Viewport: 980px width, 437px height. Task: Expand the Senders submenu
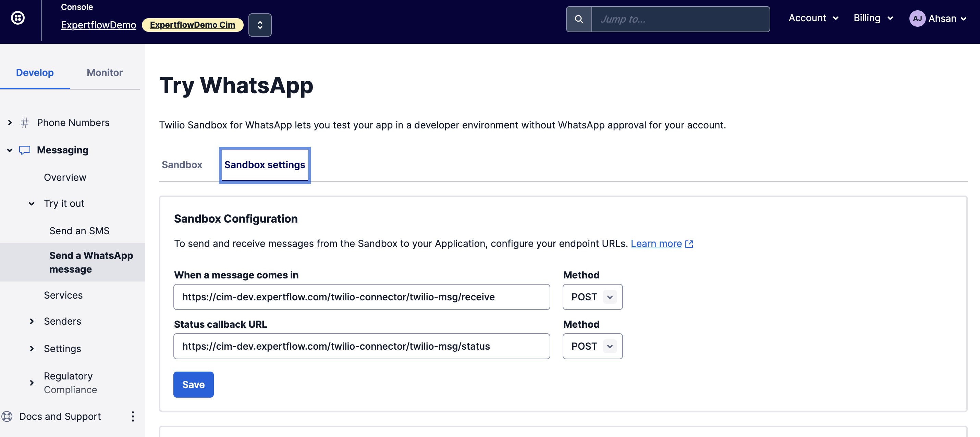point(32,321)
